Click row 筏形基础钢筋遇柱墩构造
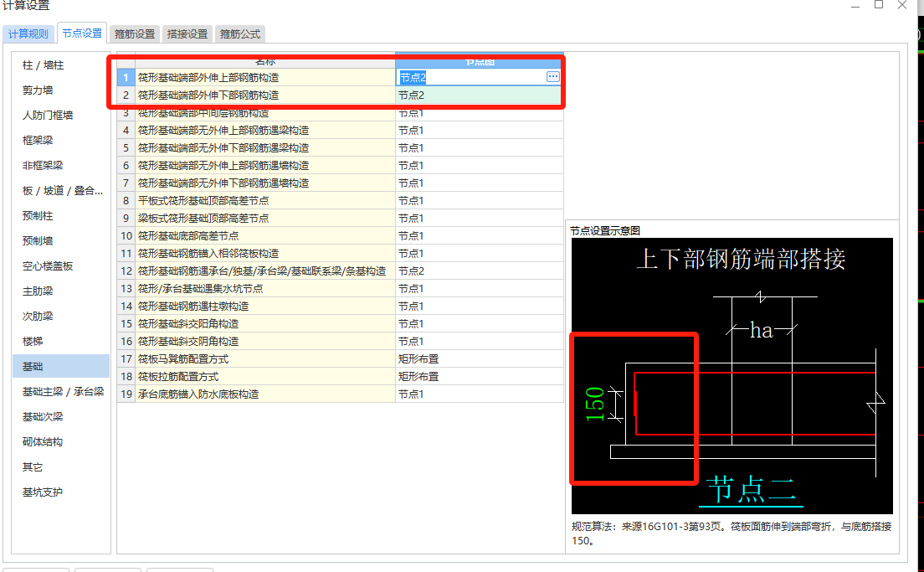 point(265,306)
